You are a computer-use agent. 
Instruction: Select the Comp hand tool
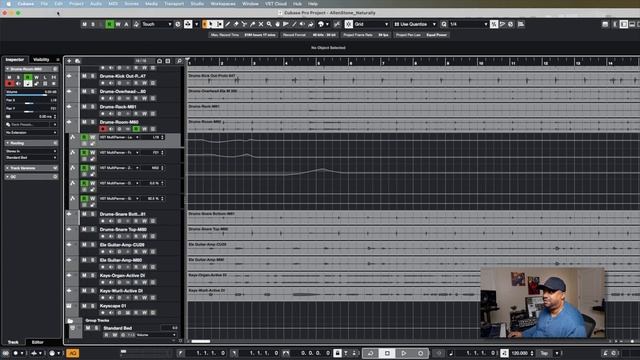[x=278, y=24]
